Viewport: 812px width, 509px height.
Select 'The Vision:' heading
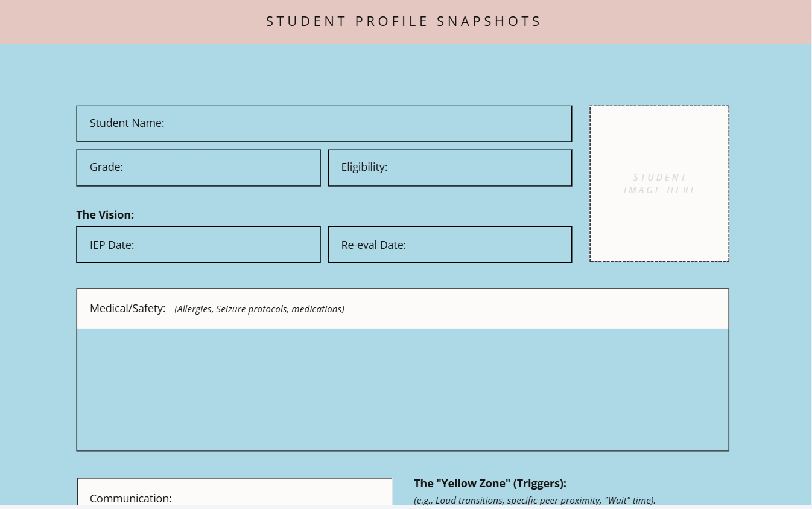105,215
